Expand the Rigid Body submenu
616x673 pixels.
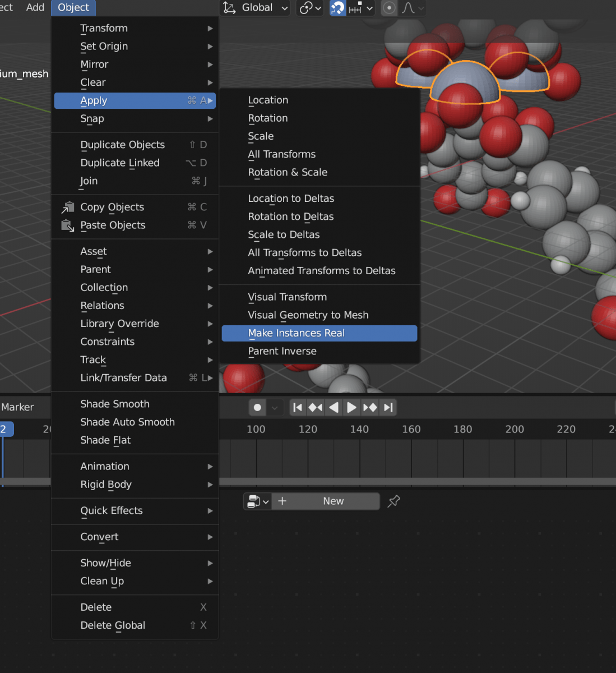point(135,484)
